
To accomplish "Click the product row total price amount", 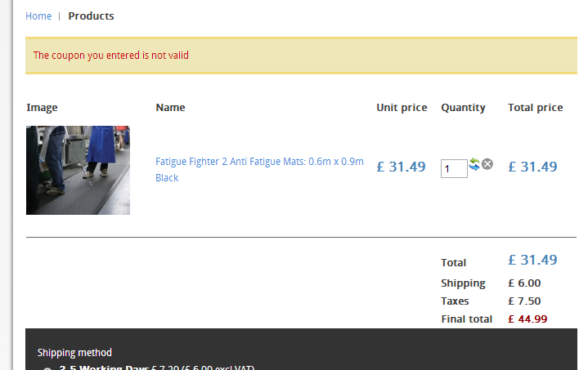I will [x=532, y=167].
